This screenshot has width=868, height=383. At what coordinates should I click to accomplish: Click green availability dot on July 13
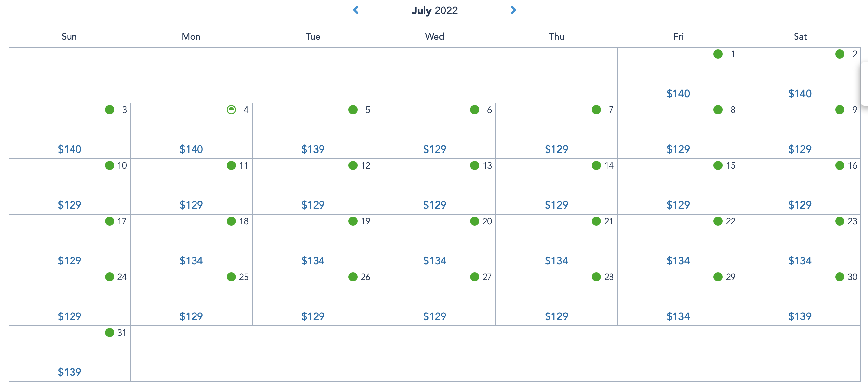[x=474, y=165]
